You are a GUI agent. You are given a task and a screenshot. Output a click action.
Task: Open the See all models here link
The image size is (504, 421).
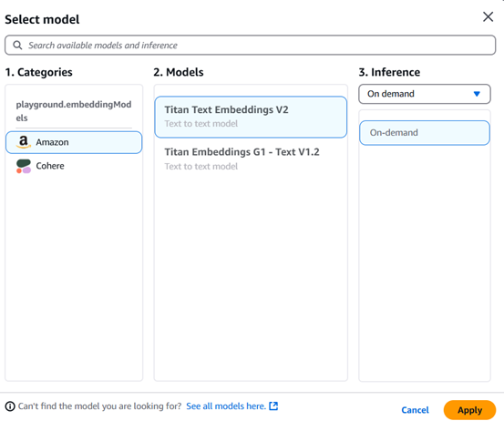pos(226,406)
